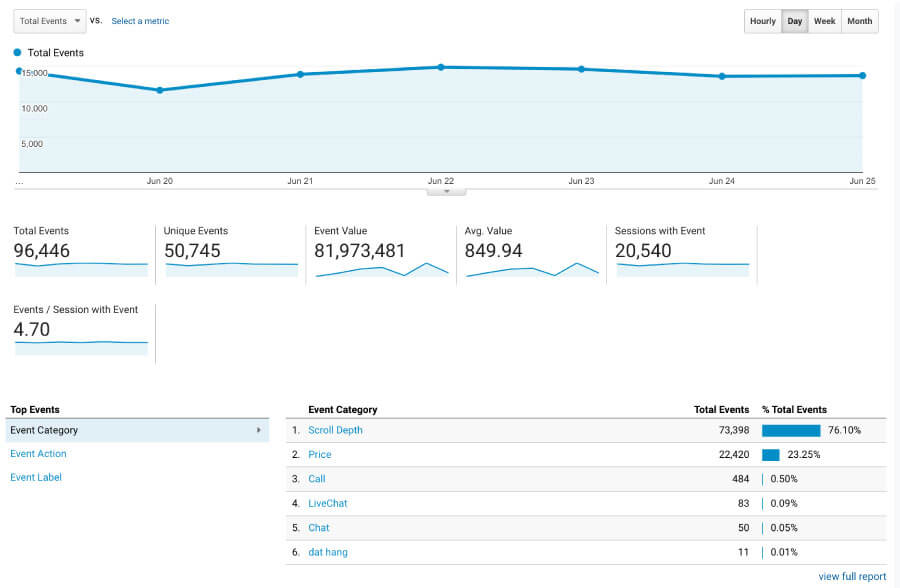Image resolution: width=900 pixels, height=588 pixels.
Task: Click the Total Events legend dot
Action: point(17,52)
